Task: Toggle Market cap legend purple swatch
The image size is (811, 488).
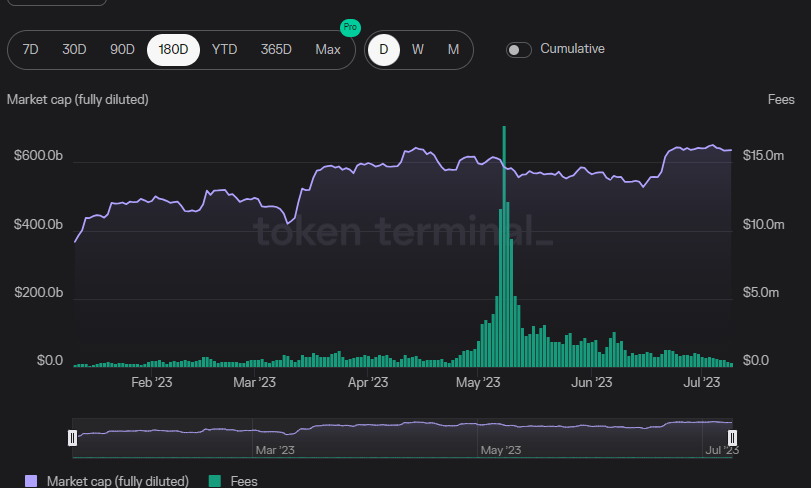Action: click(30, 481)
